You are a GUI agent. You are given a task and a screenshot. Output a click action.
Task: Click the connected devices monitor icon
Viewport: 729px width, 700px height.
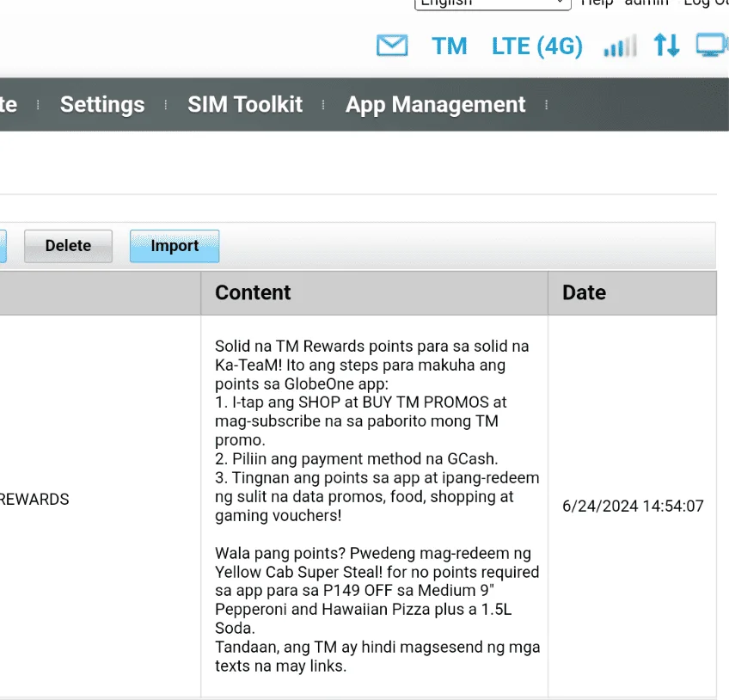[712, 45]
